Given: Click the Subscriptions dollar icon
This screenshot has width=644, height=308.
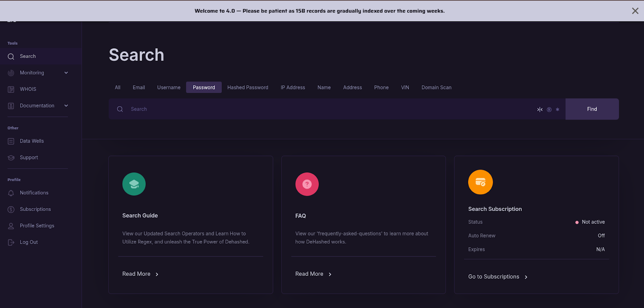Looking at the screenshot, I should pyautogui.click(x=11, y=209).
